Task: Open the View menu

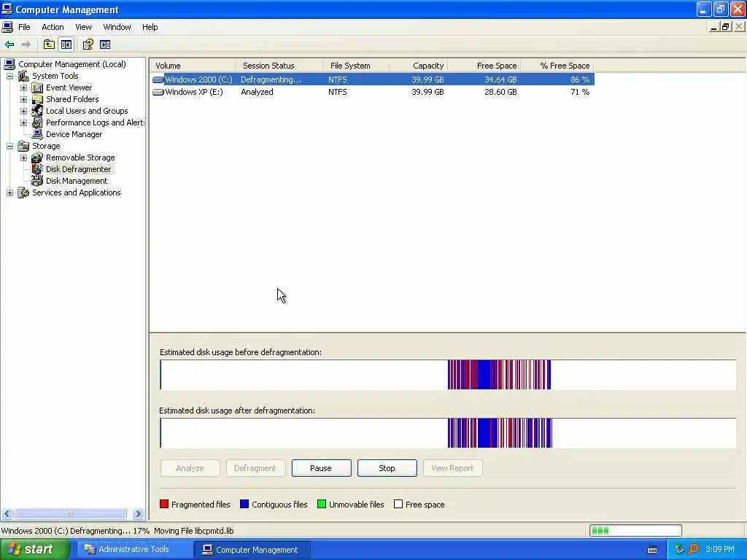Action: (83, 27)
